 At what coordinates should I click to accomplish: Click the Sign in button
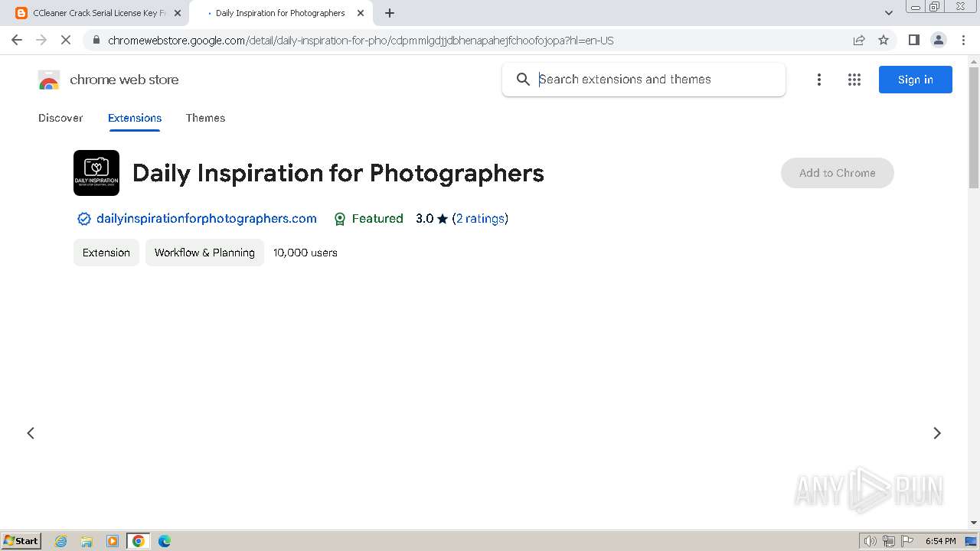[916, 80]
